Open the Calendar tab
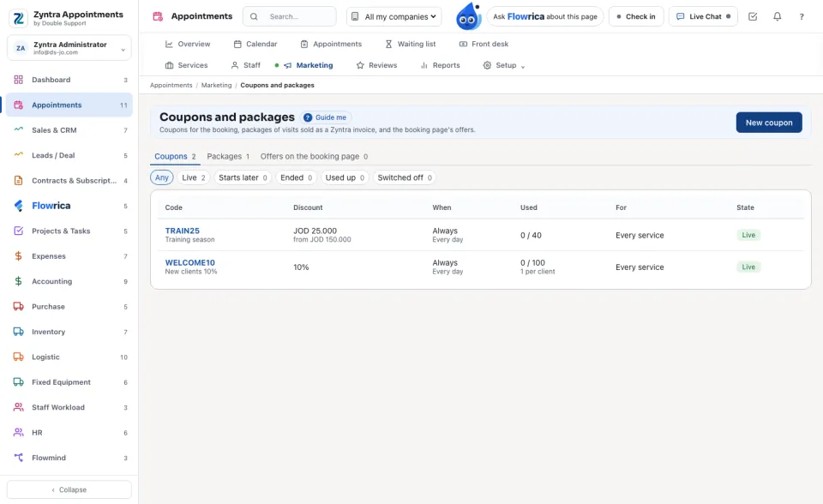Image resolution: width=823 pixels, height=504 pixels. [x=255, y=44]
